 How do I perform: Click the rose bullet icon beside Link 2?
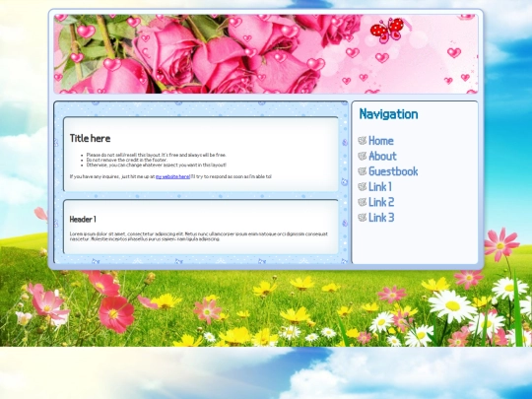(363, 202)
